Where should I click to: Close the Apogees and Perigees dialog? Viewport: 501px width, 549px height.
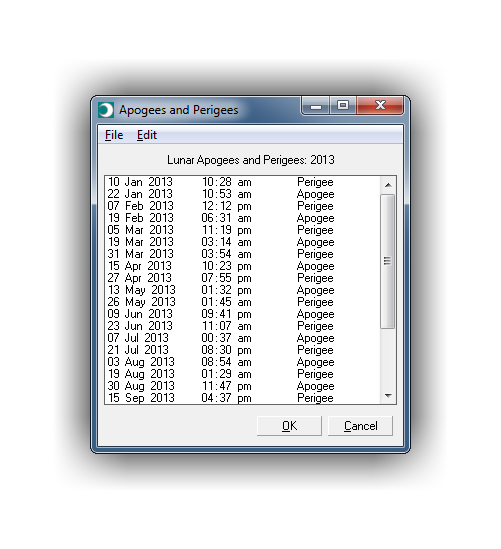click(x=380, y=106)
